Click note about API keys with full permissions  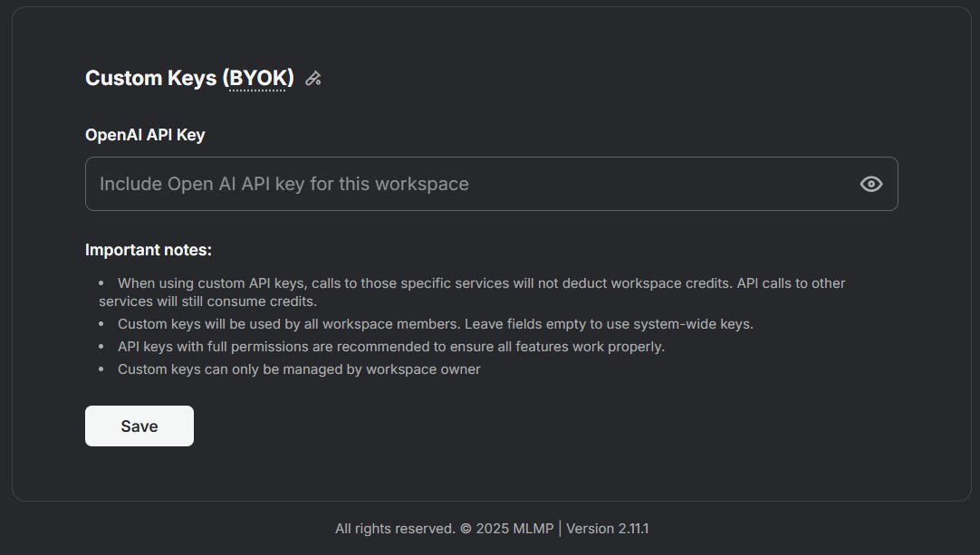pyautogui.click(x=391, y=346)
